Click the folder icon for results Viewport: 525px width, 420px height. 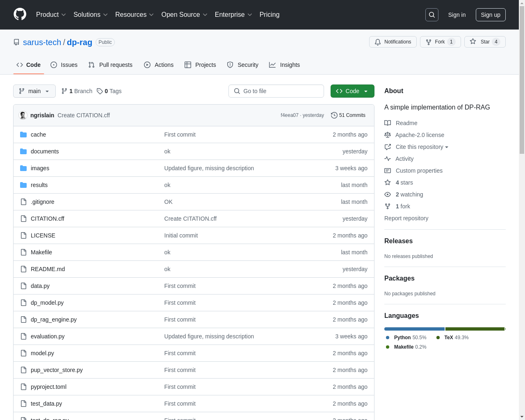tap(23, 185)
